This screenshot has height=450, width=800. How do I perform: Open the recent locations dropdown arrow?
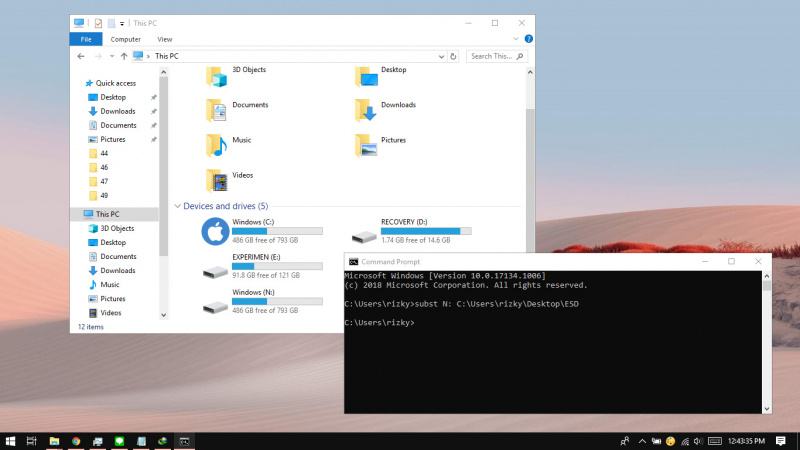[112, 56]
